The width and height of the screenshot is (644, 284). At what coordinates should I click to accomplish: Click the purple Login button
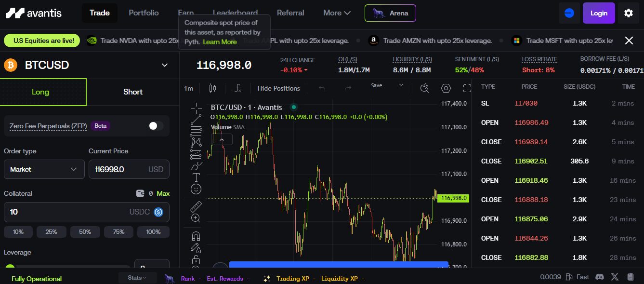point(598,13)
